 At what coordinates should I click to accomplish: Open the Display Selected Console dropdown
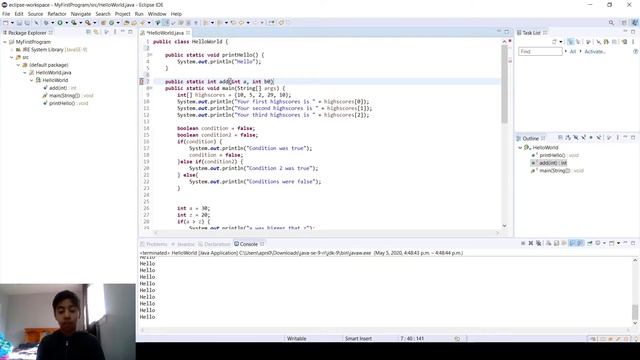604,243
